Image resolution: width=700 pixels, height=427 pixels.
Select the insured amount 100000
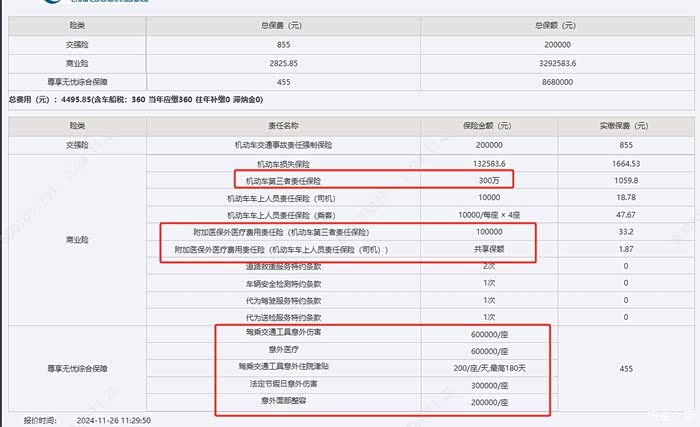coord(489,232)
